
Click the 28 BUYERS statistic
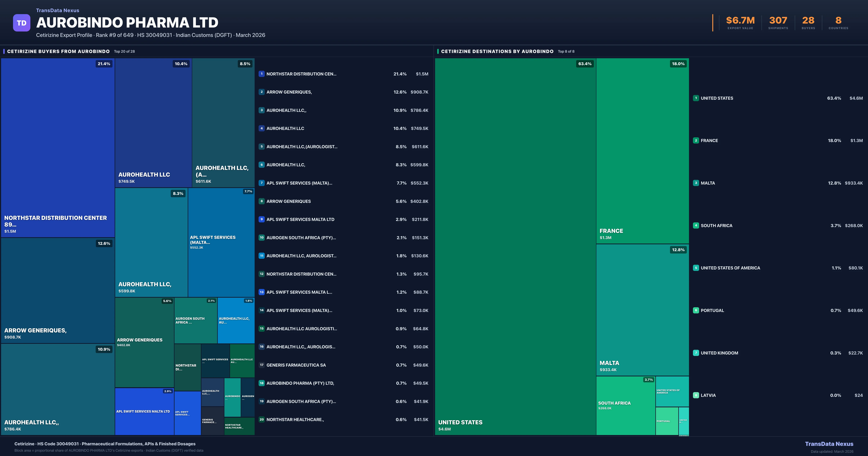point(808,20)
